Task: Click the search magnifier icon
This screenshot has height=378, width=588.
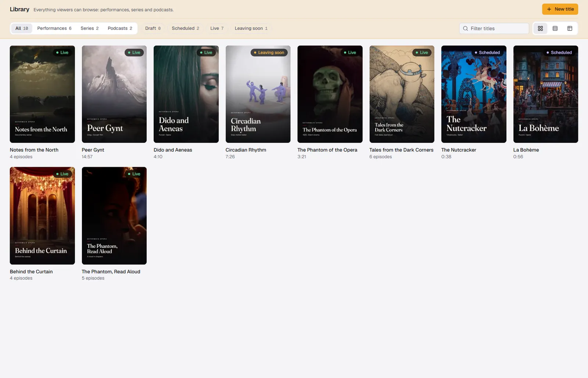Action: click(x=465, y=28)
